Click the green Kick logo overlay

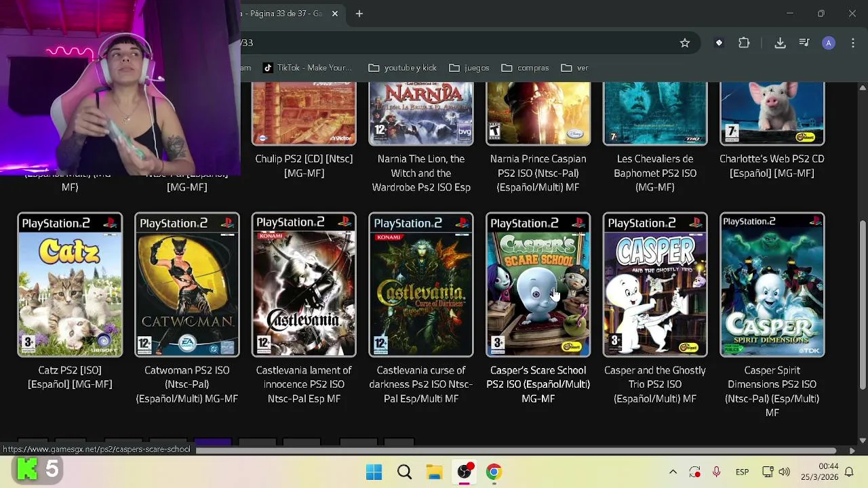coord(27,469)
